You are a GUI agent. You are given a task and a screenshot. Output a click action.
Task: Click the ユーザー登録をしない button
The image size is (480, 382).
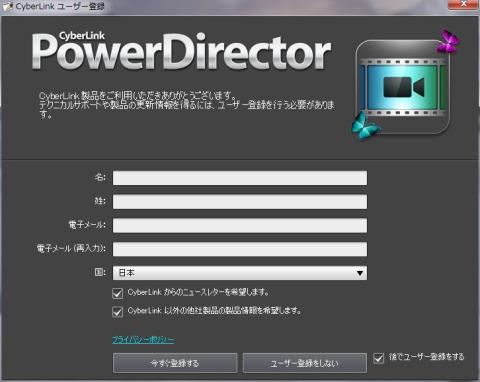tap(305, 363)
